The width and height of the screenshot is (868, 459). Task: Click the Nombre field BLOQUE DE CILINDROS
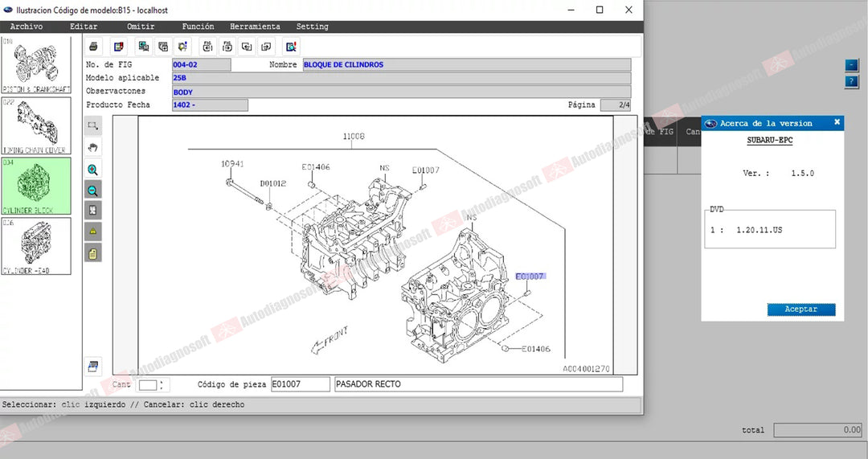click(x=467, y=65)
